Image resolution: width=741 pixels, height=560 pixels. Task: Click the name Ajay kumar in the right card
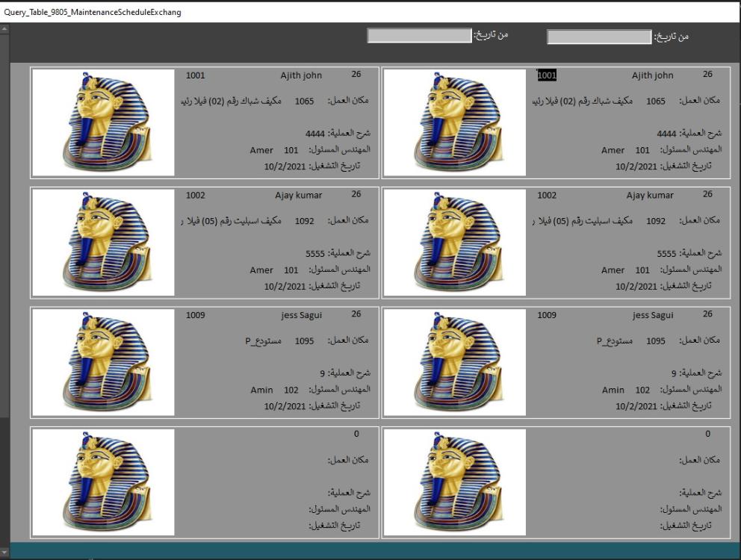(651, 195)
